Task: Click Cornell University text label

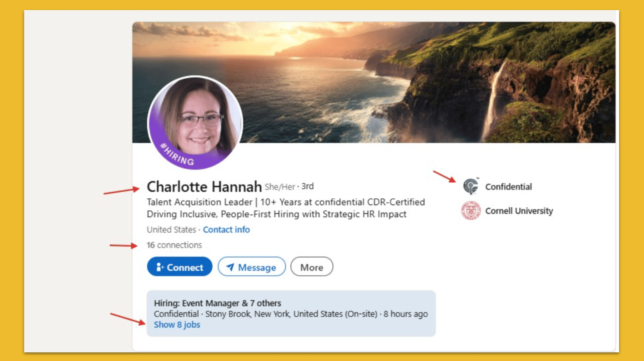Action: click(519, 211)
